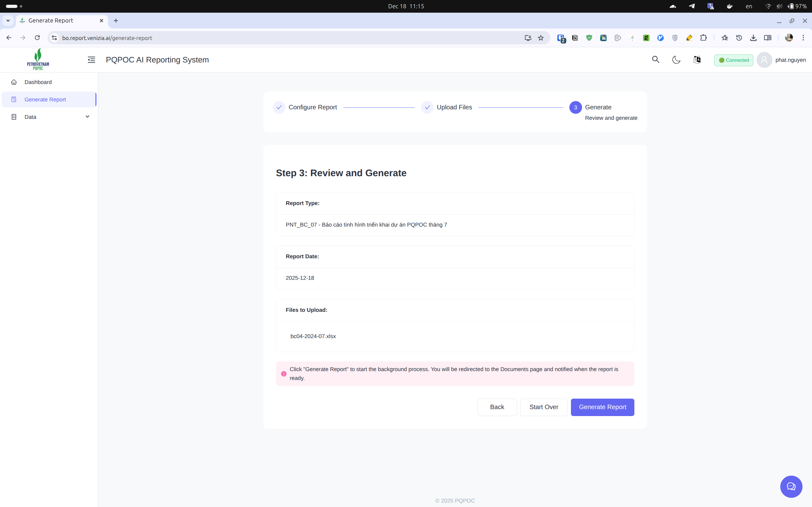Click the phat.nguyen profile avatar
The image size is (812, 507).
pyautogui.click(x=764, y=60)
